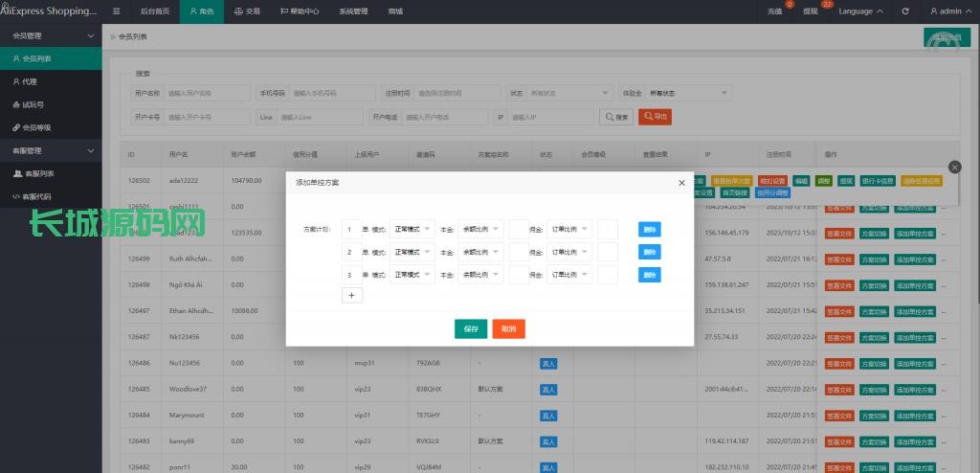The height and width of the screenshot is (473, 980).
Task: Open 试玩号 in the sidebar
Action: point(33,104)
